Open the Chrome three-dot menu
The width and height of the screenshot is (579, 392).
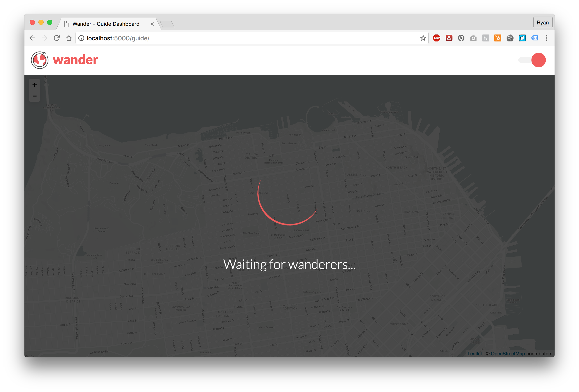(x=547, y=38)
